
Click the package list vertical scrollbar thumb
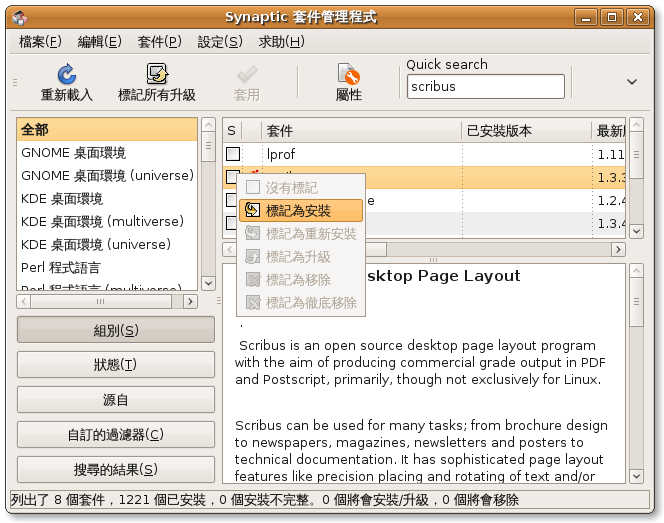pos(636,155)
